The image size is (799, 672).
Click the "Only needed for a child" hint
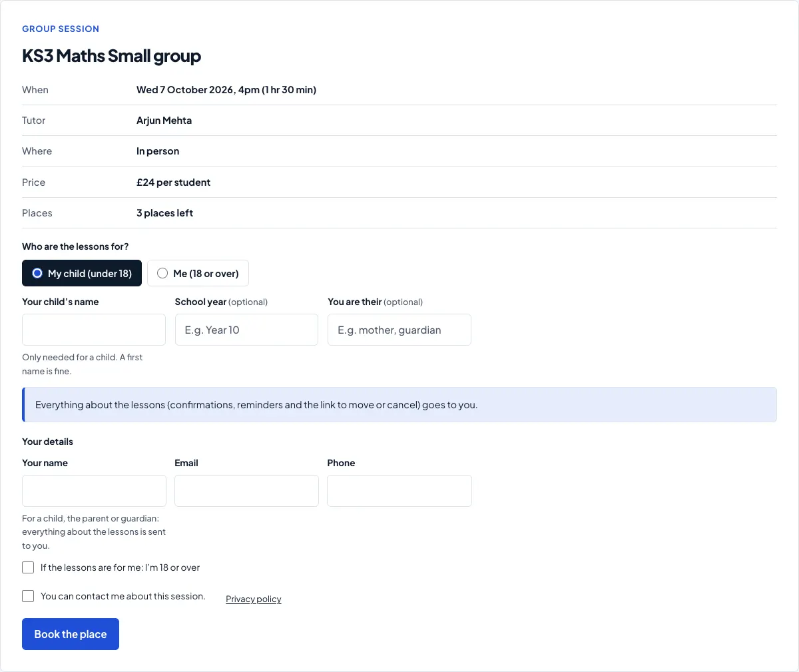[x=83, y=364]
